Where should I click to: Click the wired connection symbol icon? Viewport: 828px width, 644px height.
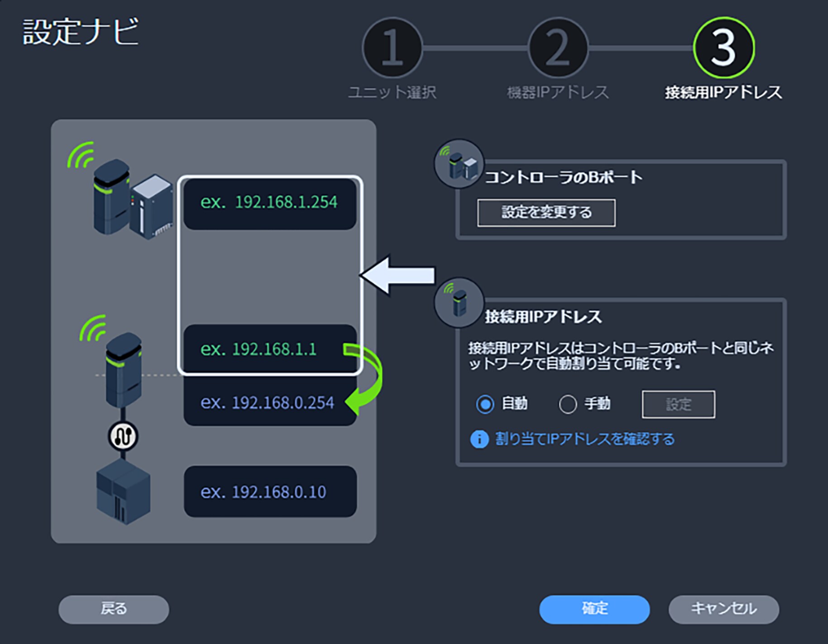click(x=123, y=436)
